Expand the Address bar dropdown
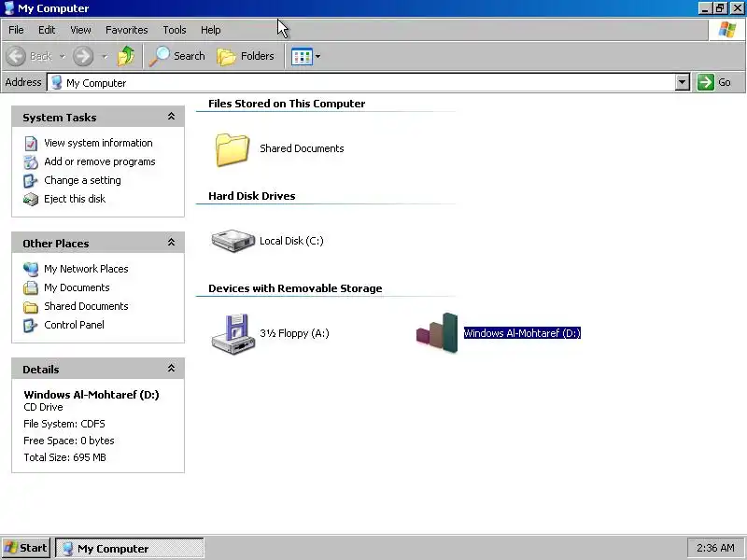The height and width of the screenshot is (560, 747). click(x=683, y=82)
